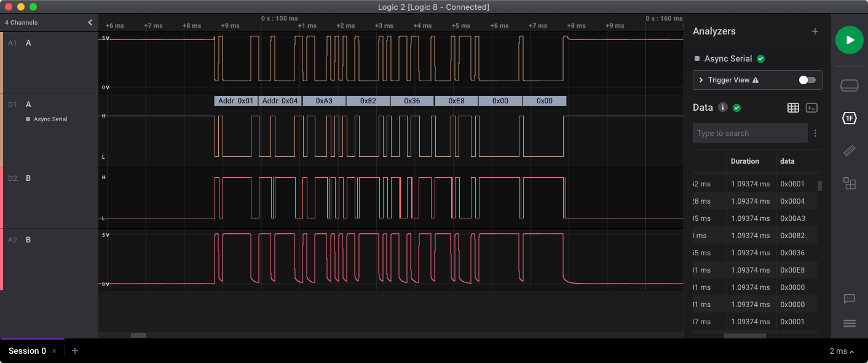Expand the Trigger View section
Screen dimensions: 868x363
[701, 80]
